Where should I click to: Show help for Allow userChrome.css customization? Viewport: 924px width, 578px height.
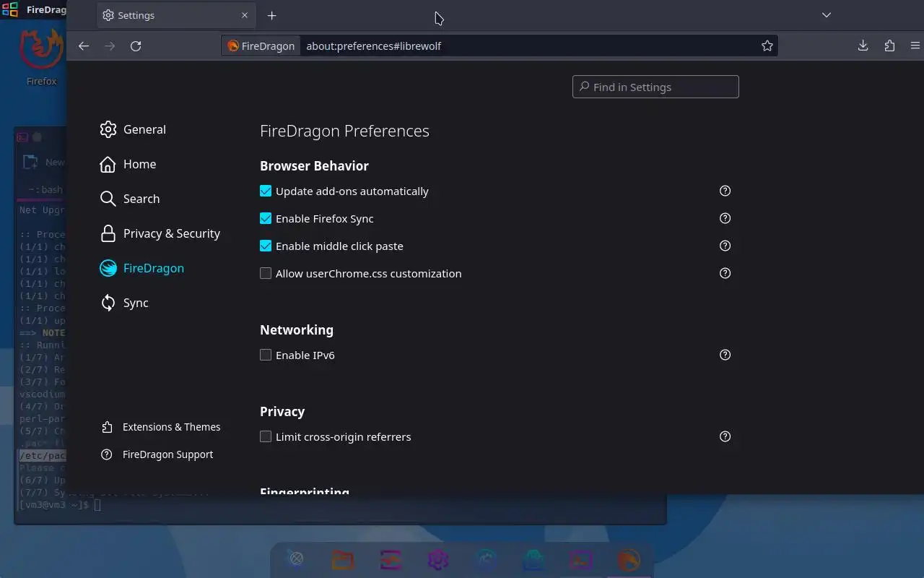point(725,273)
